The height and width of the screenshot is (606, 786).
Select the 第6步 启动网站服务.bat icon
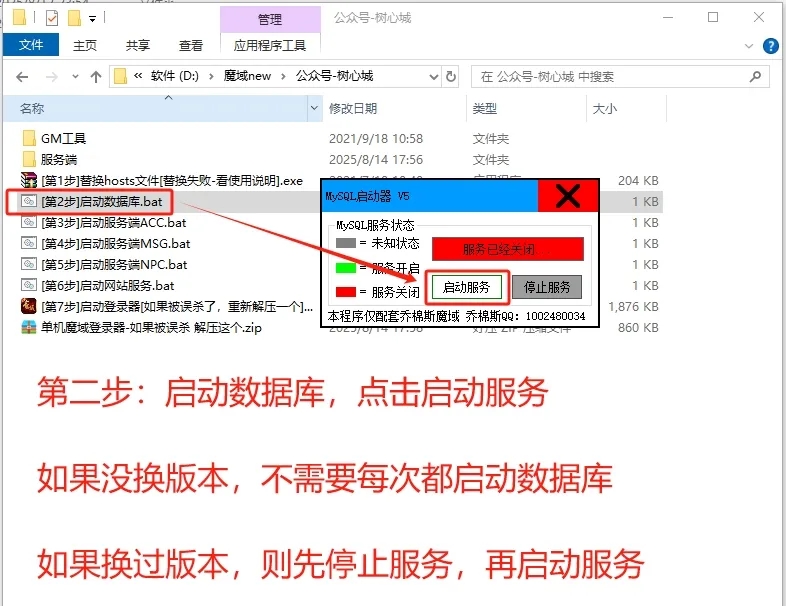(29, 286)
